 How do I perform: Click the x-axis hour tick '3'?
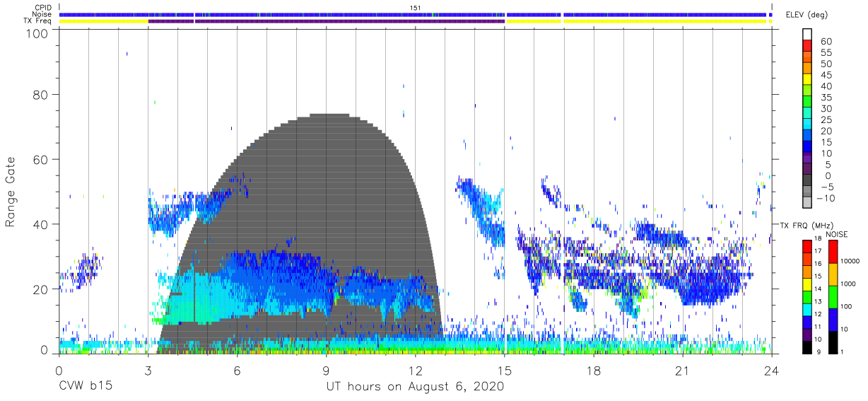(148, 371)
